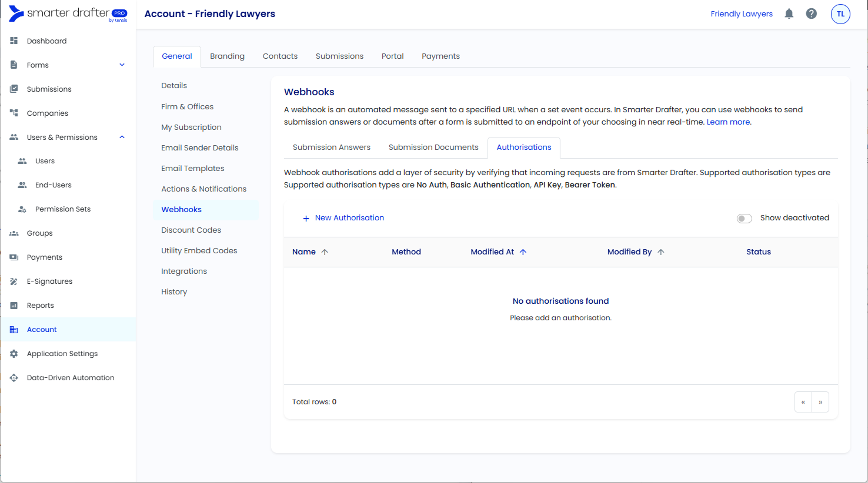Click the plus icon beside New Authorisation
Viewport: 868px width, 483px height.
tap(306, 219)
